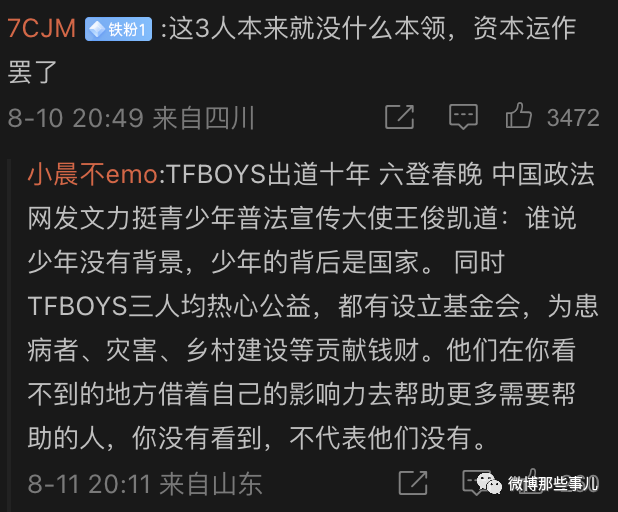Click the 铁粉1 diamond fan badge
This screenshot has width=618, height=512.
click(x=118, y=29)
